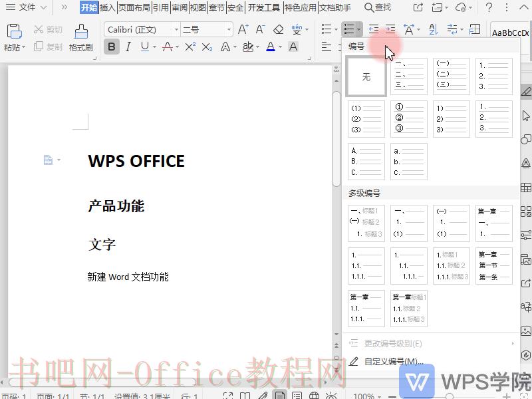Click the bullet list icon
This screenshot has width=532, height=399.
tap(327, 29)
